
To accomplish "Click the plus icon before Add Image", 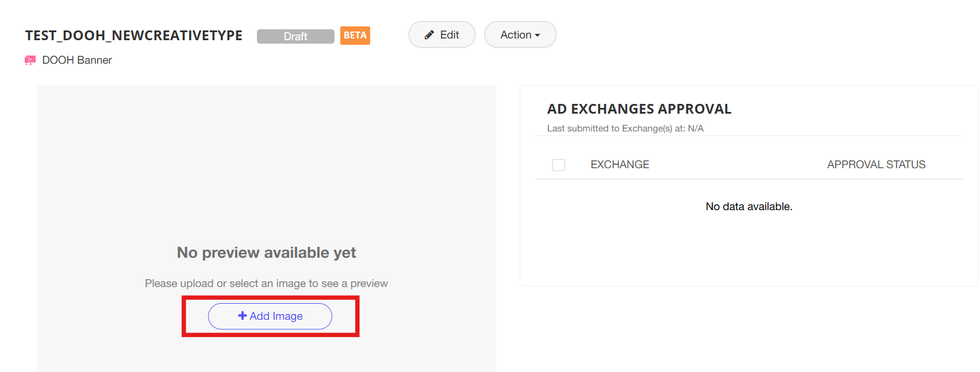I will (243, 316).
